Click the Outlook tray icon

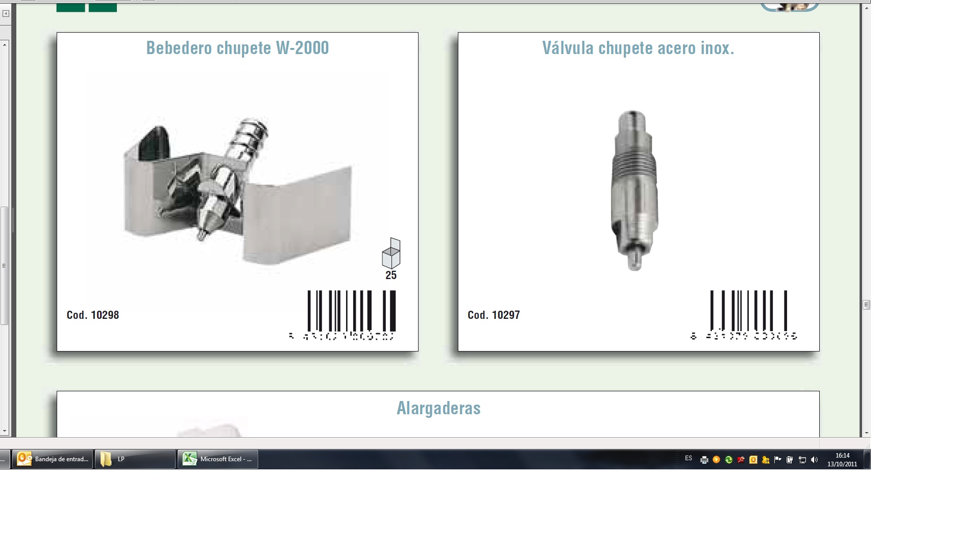point(753,460)
